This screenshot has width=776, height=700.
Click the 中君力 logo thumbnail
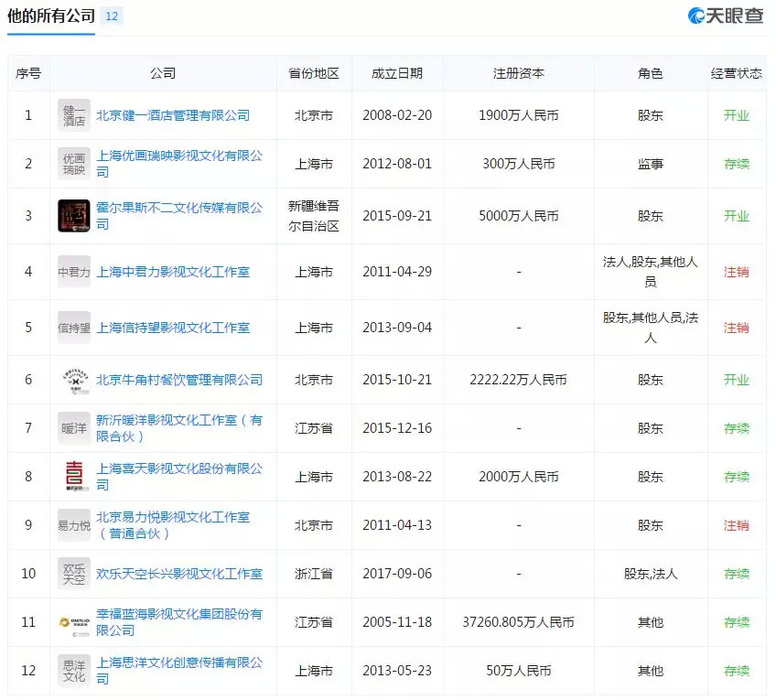74,272
